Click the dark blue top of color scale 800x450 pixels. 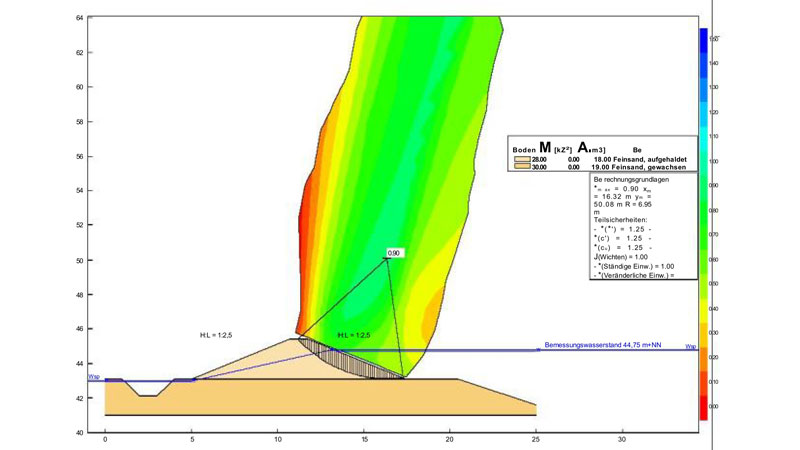click(704, 38)
